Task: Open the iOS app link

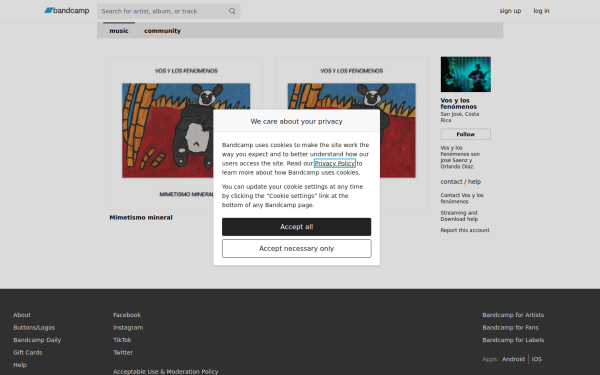Action: coord(536,359)
